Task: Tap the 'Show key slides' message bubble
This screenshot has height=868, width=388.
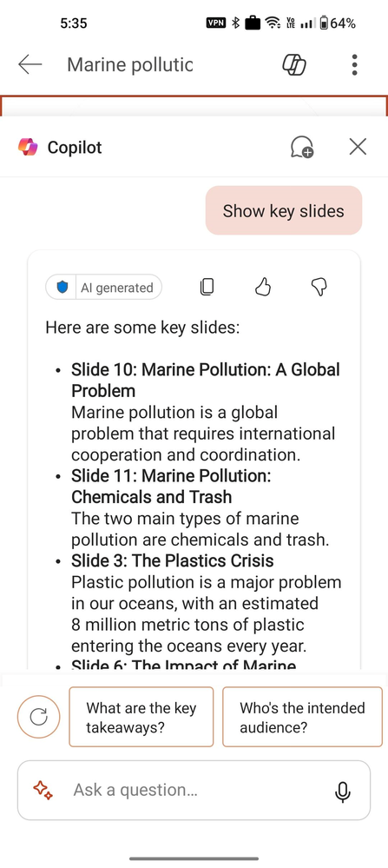Action: pos(284,210)
